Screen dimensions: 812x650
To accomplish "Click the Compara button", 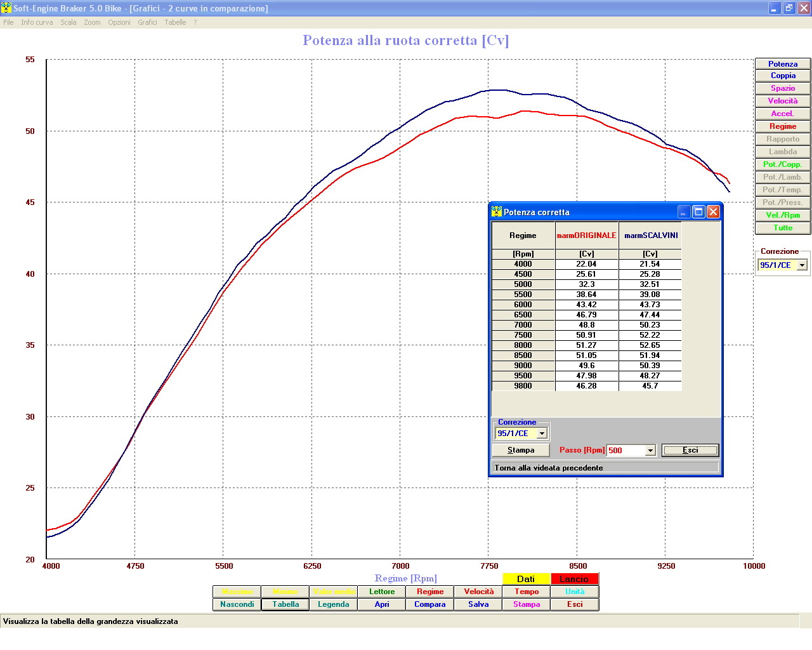I will coord(430,604).
